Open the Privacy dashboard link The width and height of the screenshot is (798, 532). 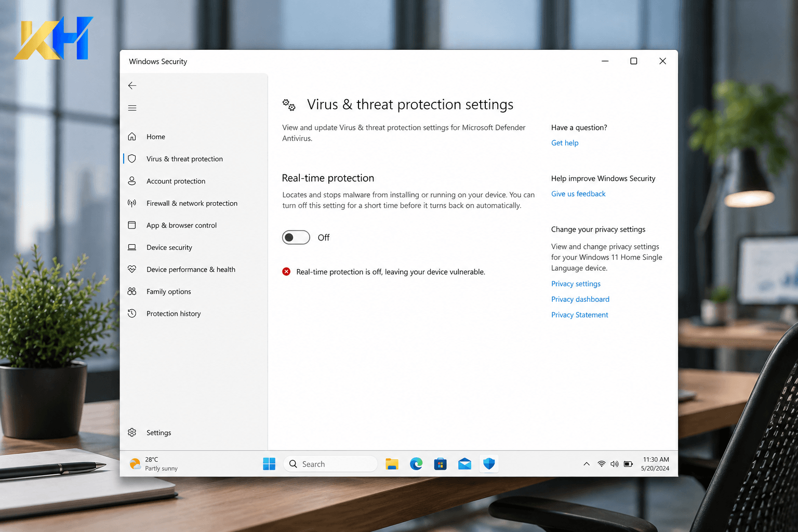(x=580, y=299)
